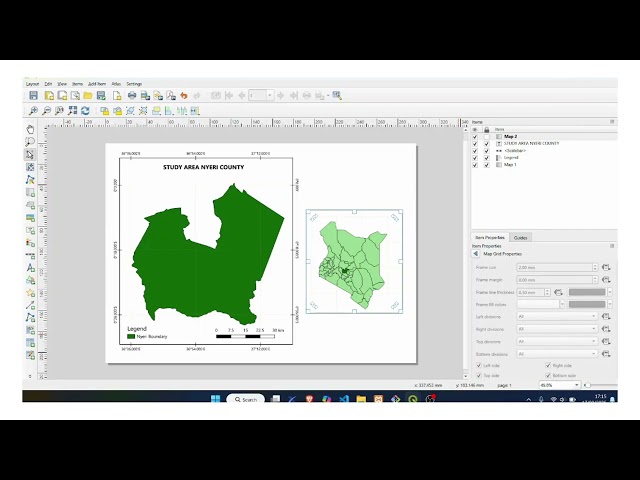Click the New Layout icon

(49, 96)
